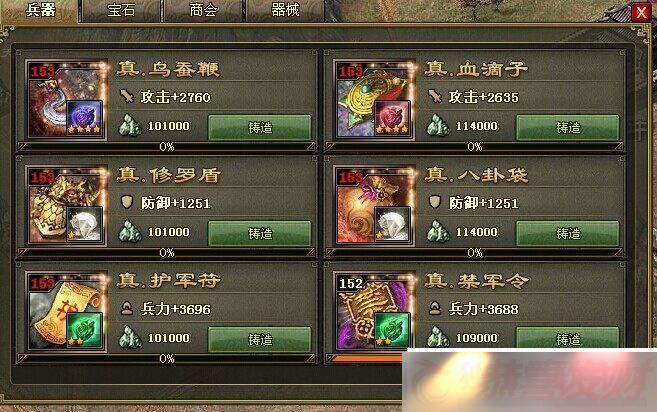Click white gem slot on 真.修罗盾
657x412 pixels.
pyautogui.click(x=85, y=224)
